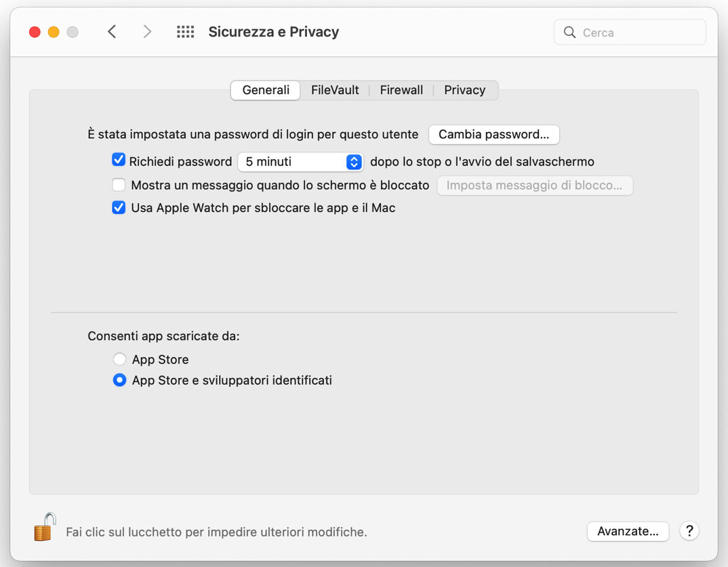This screenshot has height=567, width=728.
Task: Switch to the FileVault tab
Action: click(335, 90)
